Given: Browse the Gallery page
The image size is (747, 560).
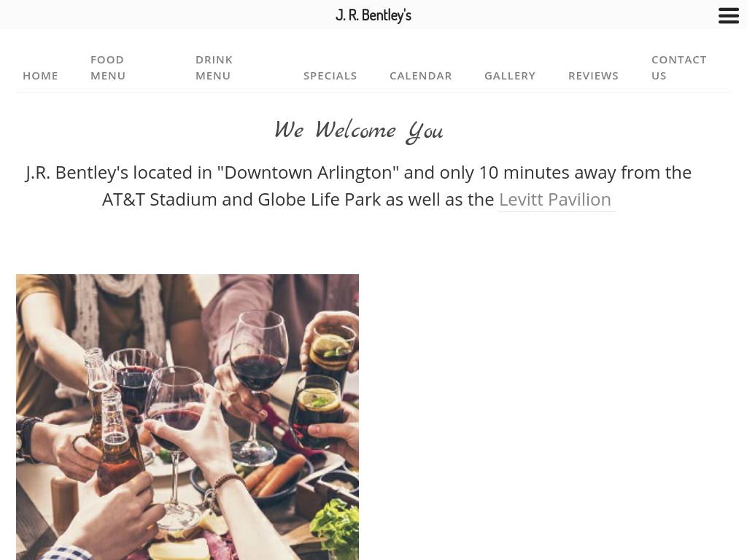Looking at the screenshot, I should [x=510, y=76].
